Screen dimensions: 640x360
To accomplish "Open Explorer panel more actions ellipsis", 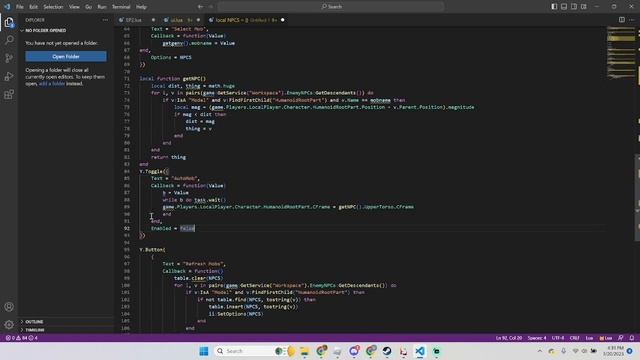I will pyautogui.click(x=105, y=20).
